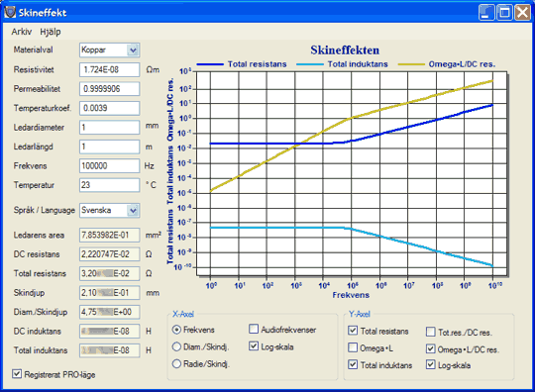Toggle the Audiofrekvenser checkbox
535x392 pixels.
pyautogui.click(x=254, y=329)
